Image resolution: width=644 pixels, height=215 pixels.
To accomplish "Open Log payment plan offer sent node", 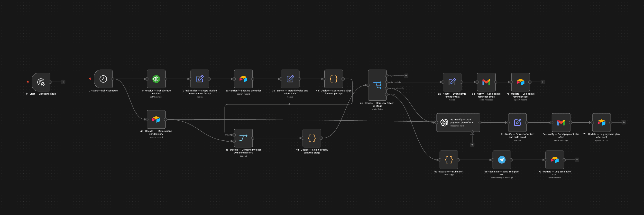I will tap(601, 122).
